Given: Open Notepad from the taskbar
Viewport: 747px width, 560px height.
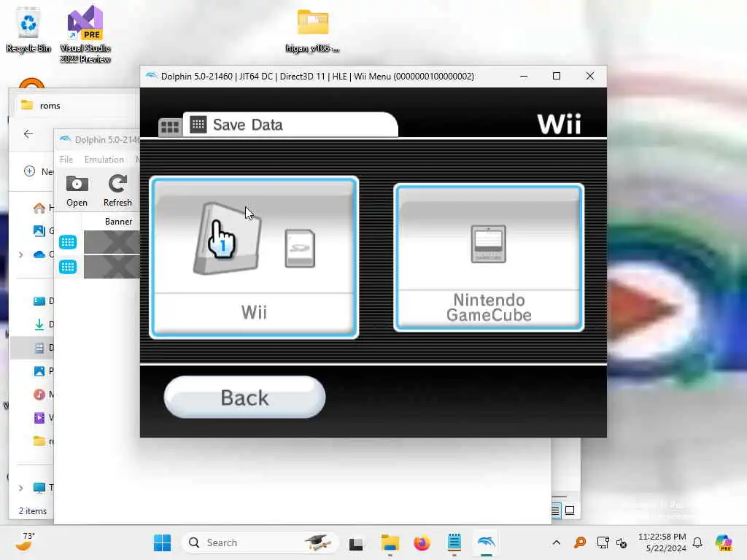Looking at the screenshot, I should click(x=454, y=542).
